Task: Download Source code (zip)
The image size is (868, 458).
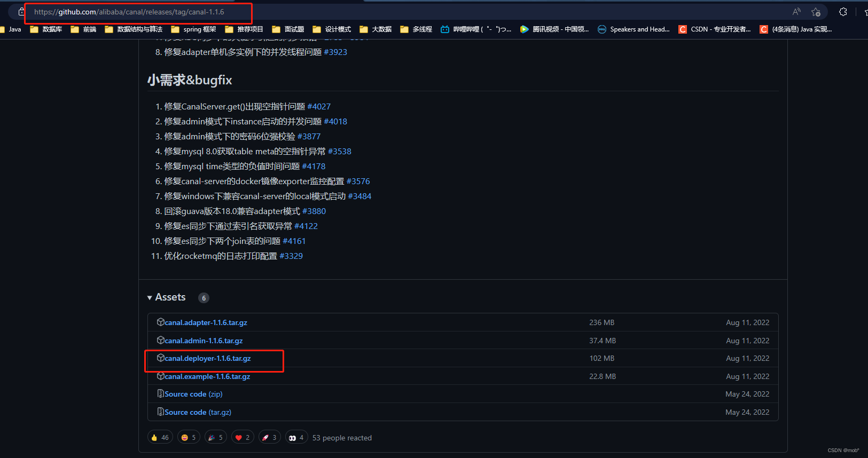Action: (x=193, y=394)
